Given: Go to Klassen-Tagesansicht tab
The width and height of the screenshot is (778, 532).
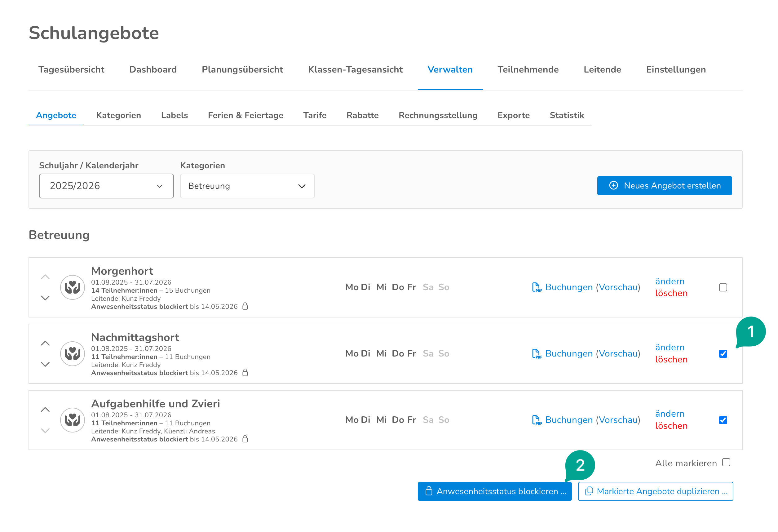Looking at the screenshot, I should [x=355, y=69].
